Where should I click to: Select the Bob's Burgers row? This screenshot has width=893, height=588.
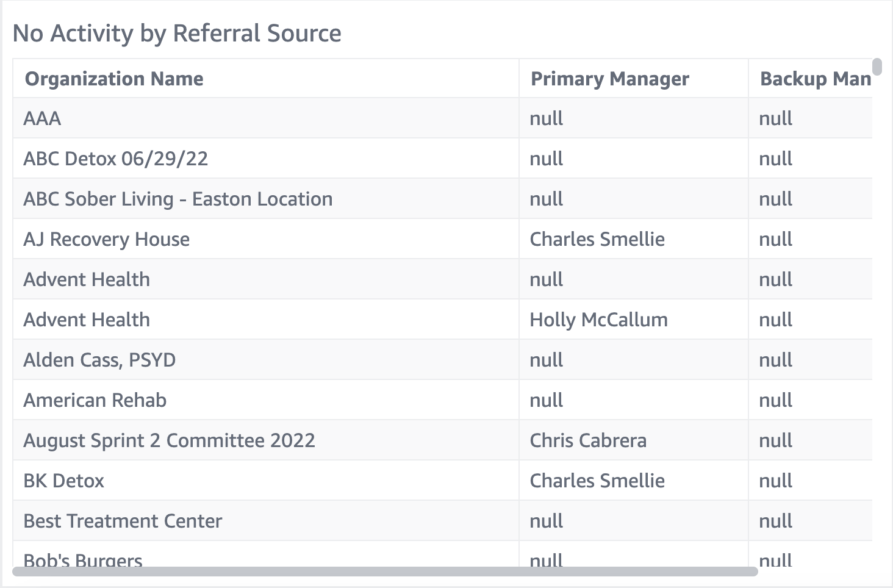[83, 559]
